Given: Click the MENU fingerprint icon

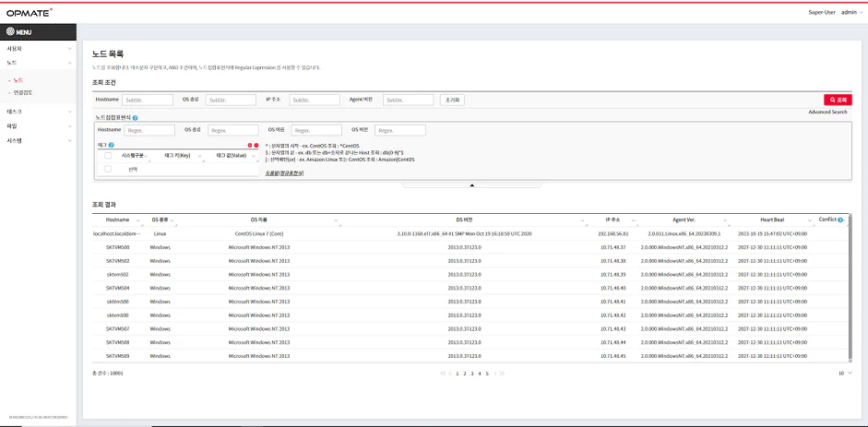Looking at the screenshot, I should tap(10, 31).
